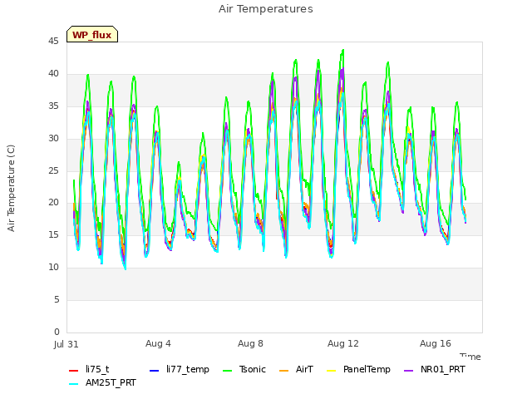The width and height of the screenshot is (532, 399).
Task: Click the 5 y-axis tick label
Action: [57, 299]
